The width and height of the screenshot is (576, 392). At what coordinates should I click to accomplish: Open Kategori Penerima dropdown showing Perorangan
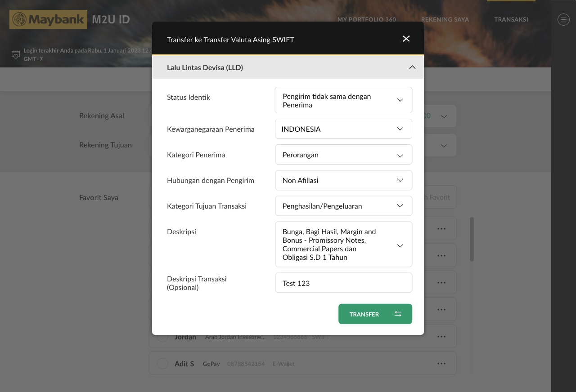(343, 155)
